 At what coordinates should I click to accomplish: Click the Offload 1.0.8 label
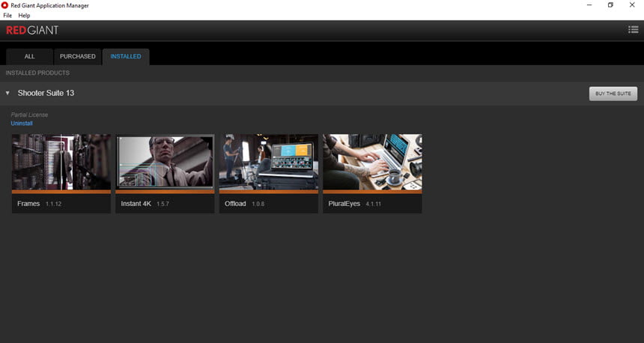(x=244, y=204)
